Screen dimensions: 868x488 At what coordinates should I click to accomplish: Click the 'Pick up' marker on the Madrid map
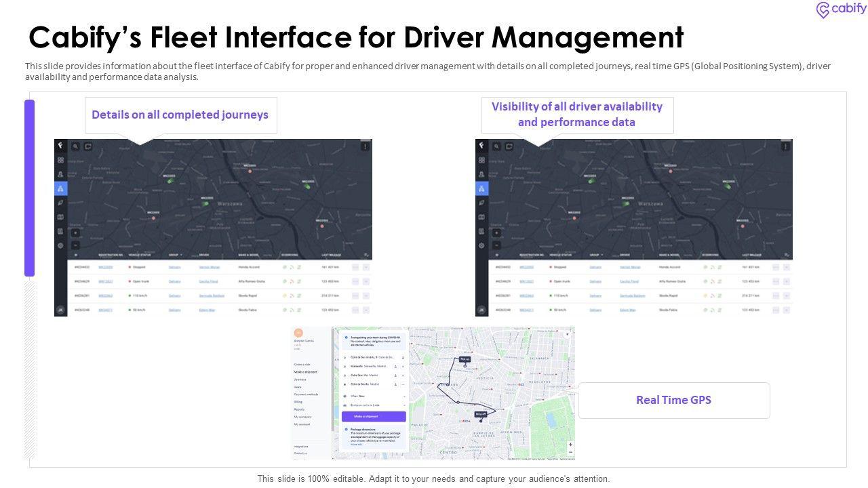coord(465,360)
